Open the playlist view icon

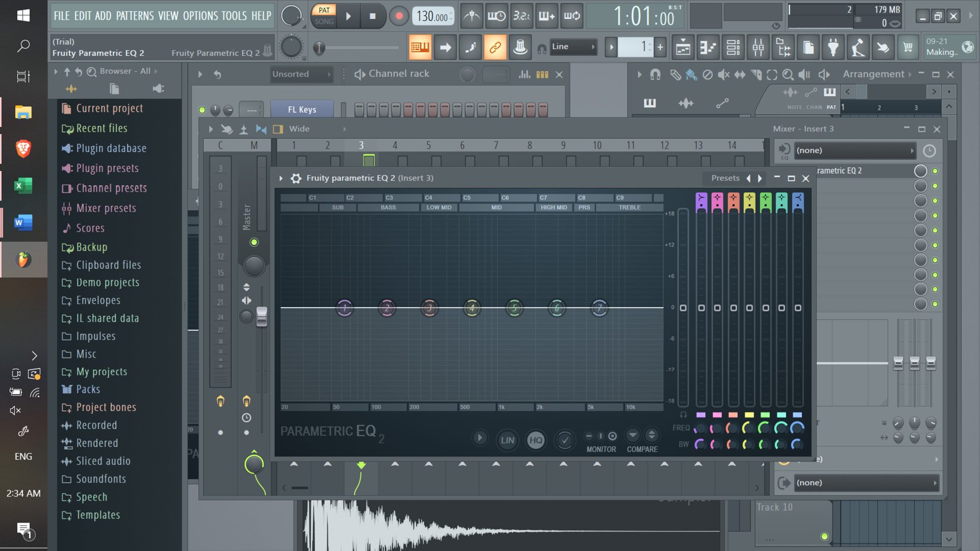tap(683, 47)
